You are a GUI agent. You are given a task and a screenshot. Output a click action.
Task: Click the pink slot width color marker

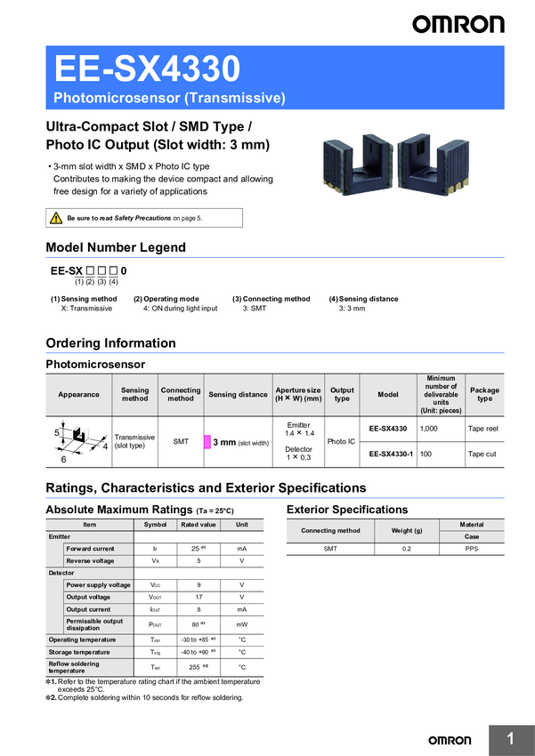pyautogui.click(x=207, y=442)
